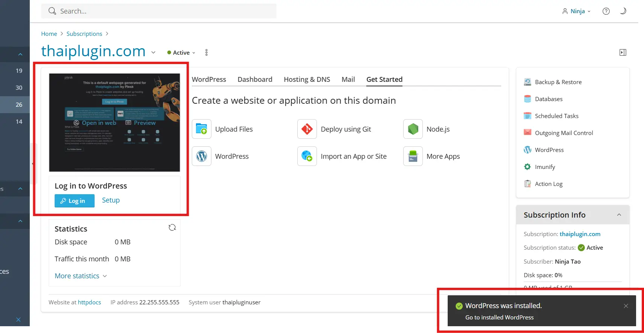Open in web on site preview
Screen dimensions: 644x333
95,123
